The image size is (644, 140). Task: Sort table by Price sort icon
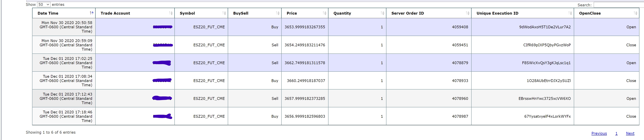click(324, 13)
